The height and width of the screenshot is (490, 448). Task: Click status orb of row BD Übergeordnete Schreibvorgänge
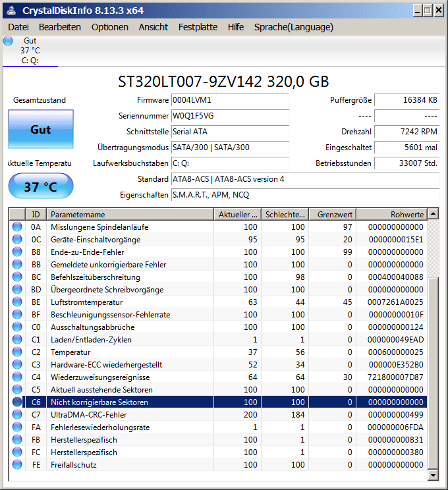(17, 289)
